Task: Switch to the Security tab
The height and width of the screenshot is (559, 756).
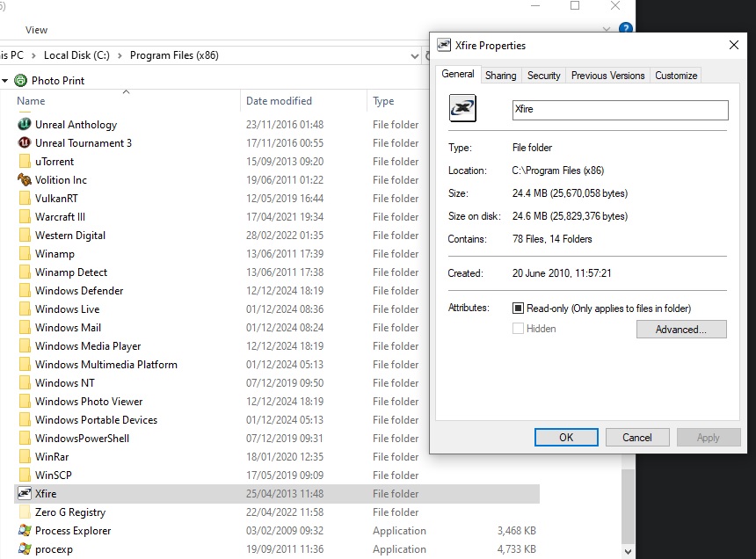Action: [x=543, y=76]
